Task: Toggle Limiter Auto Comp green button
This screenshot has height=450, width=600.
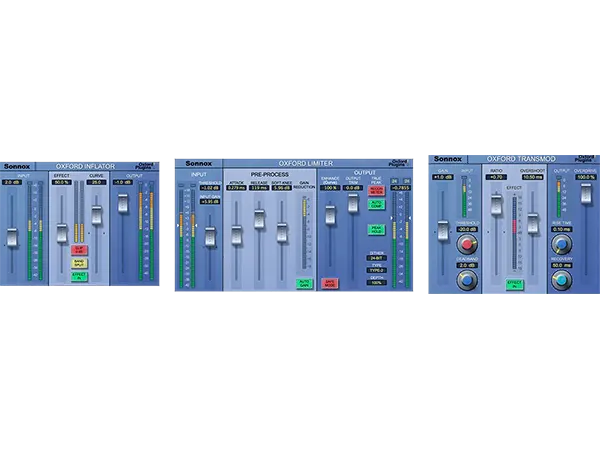Action: point(376,204)
